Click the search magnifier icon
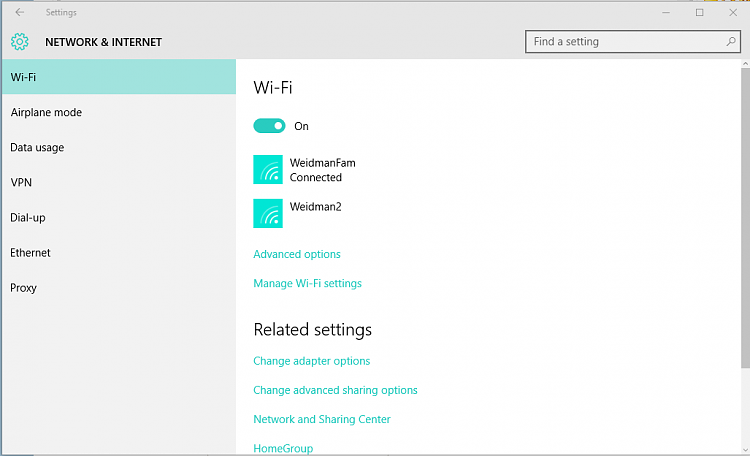Screen dimensions: 750x456 [731, 42]
